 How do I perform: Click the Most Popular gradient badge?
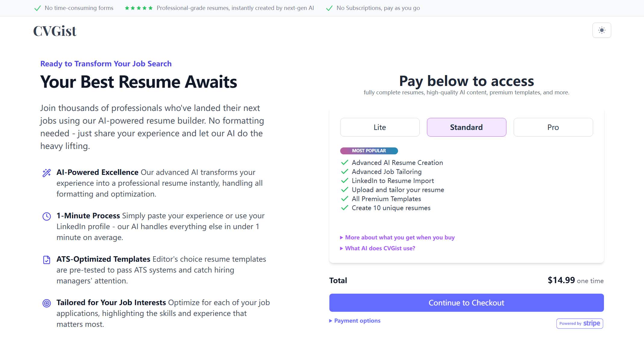tap(369, 151)
